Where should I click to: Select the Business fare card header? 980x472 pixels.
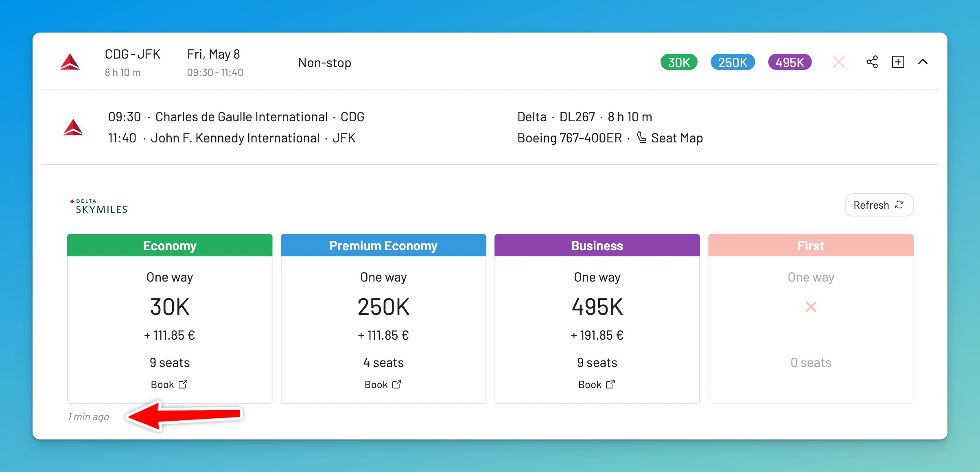point(597,245)
